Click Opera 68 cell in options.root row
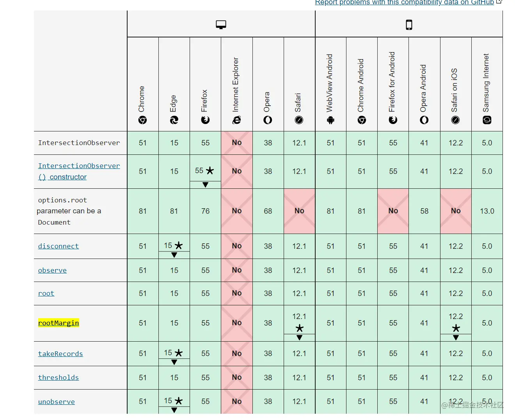The width and height of the screenshot is (515, 420). click(x=268, y=211)
